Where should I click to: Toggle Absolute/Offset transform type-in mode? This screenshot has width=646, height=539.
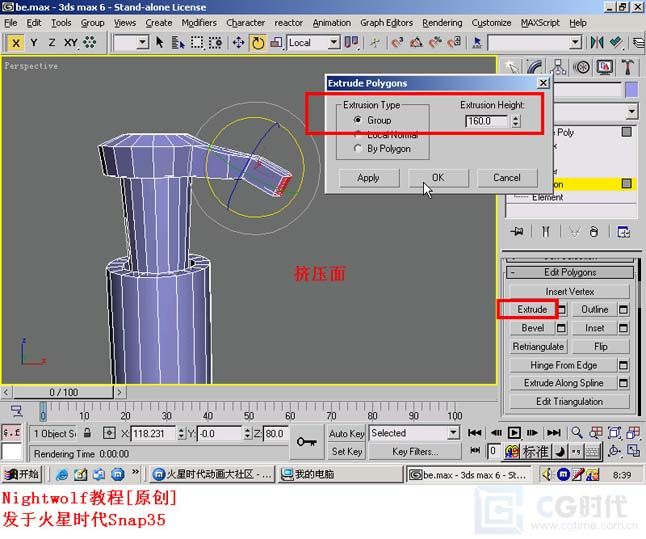109,433
